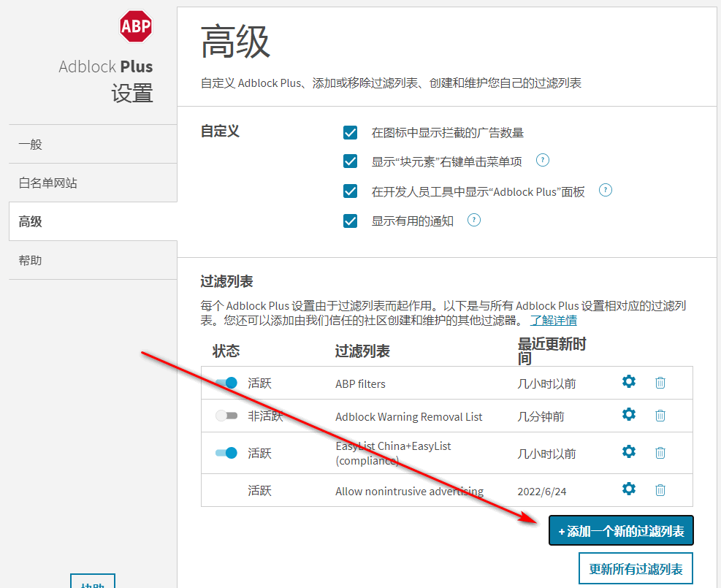Viewport: 721px width, 588px height.
Task: Uncheck 显示有用的通知 checkbox
Action: [x=351, y=221]
